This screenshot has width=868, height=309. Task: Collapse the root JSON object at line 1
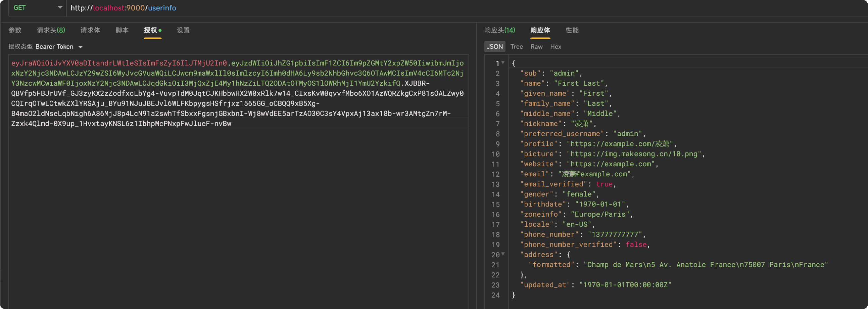[503, 63]
